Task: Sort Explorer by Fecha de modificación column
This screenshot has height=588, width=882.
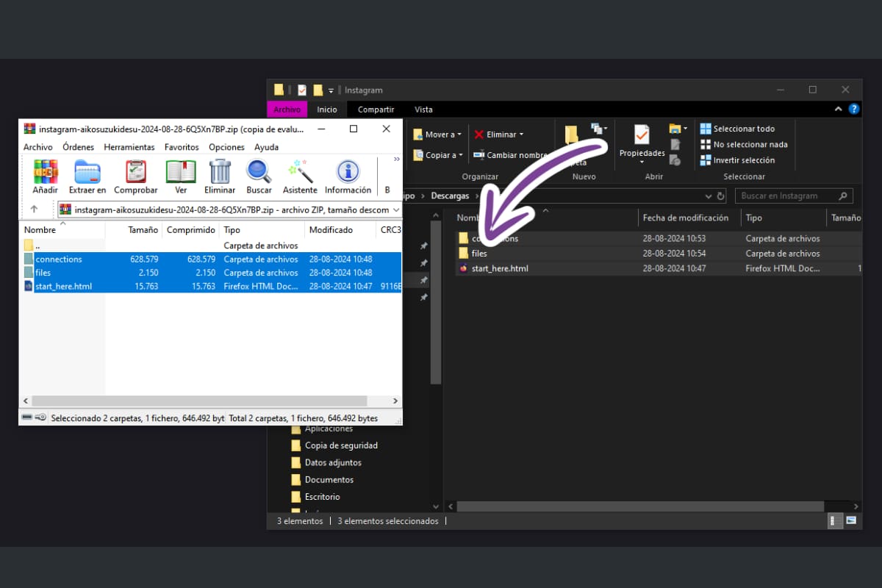Action: coord(685,218)
